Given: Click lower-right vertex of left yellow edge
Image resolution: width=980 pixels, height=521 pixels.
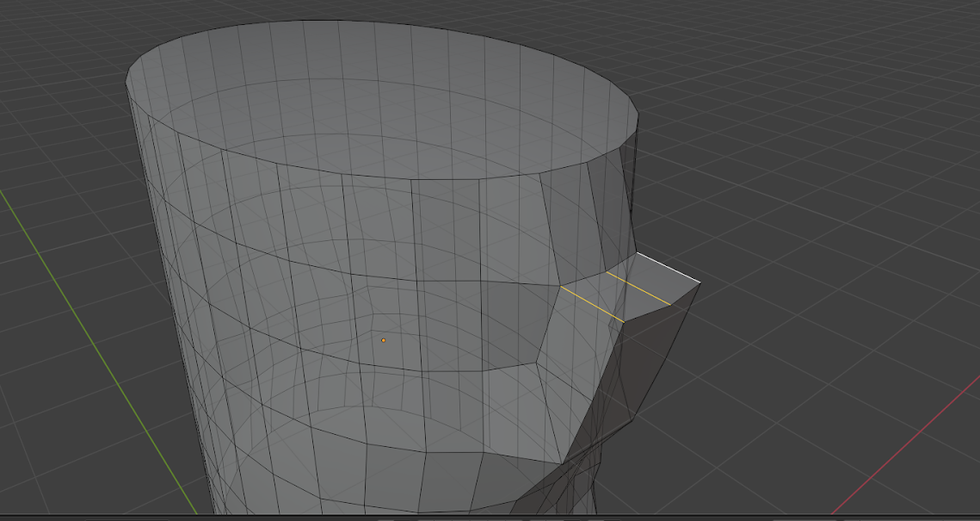Looking at the screenshot, I should point(624,322).
